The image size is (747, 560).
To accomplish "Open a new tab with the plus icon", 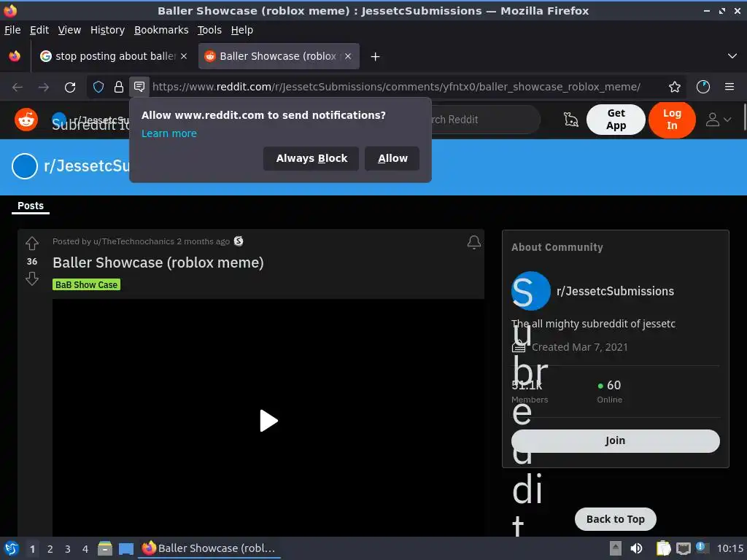I will click(376, 57).
